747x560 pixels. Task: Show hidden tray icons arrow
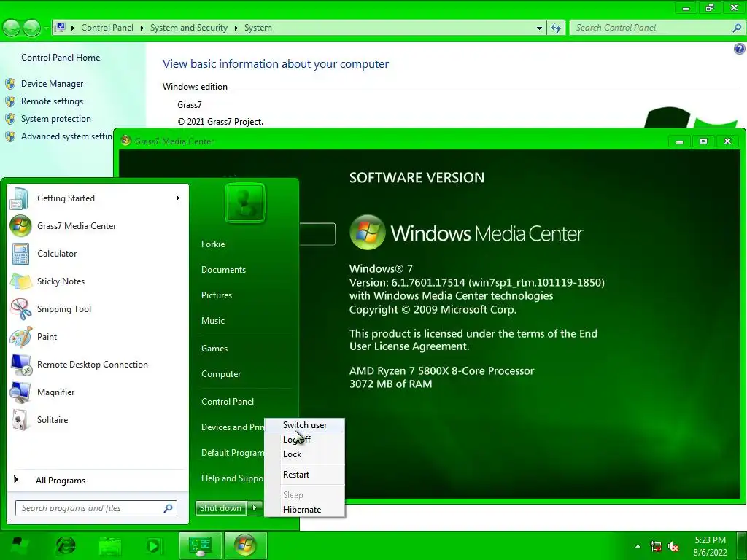(638, 546)
